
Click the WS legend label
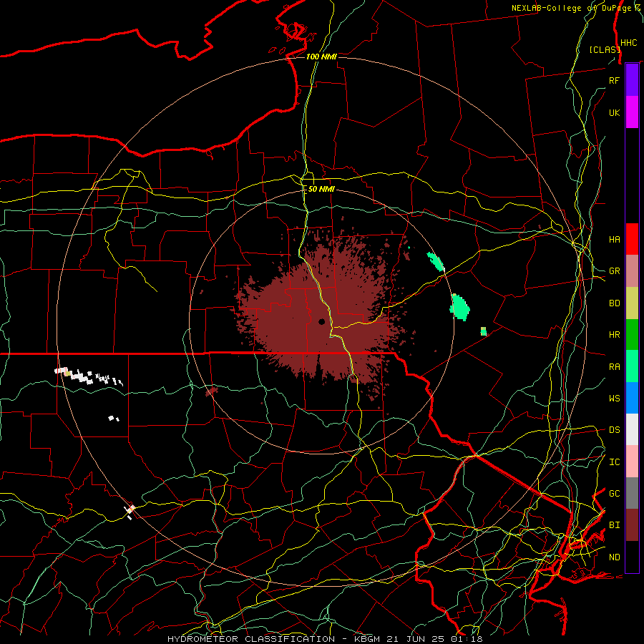pos(614,399)
